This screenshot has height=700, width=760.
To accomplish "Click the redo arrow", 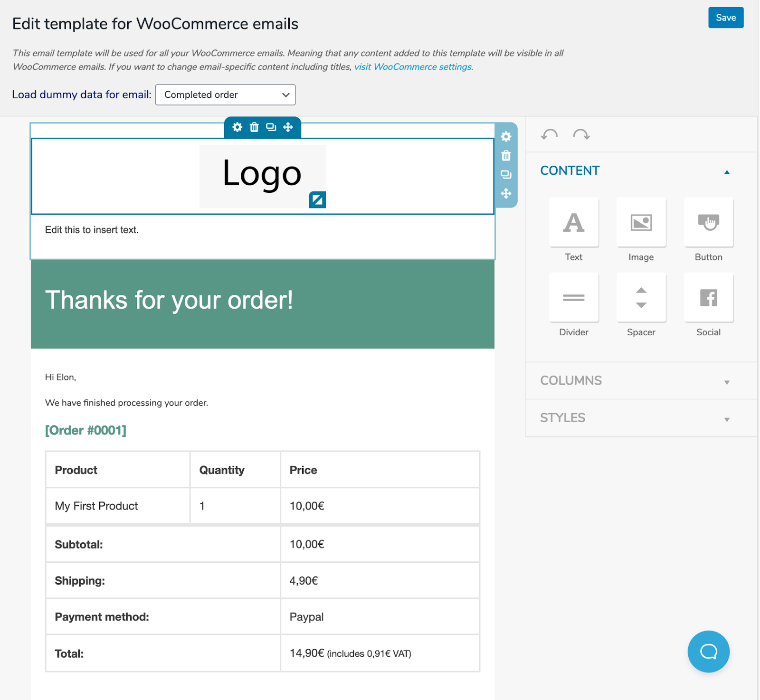I will point(581,135).
